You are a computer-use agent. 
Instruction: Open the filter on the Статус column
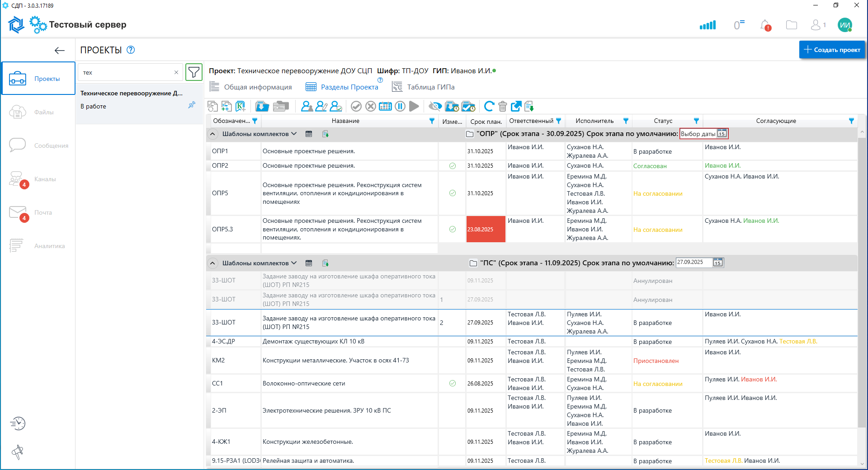click(x=696, y=121)
